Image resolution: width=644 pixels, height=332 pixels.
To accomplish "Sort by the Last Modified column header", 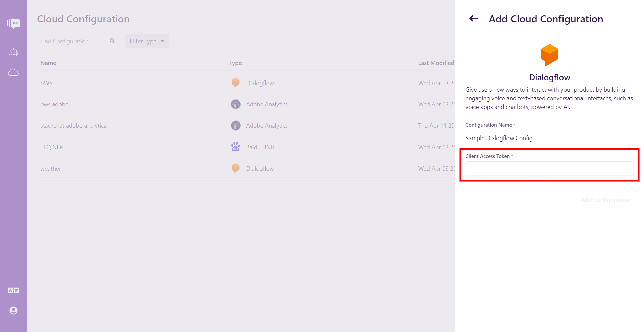I will [436, 63].
